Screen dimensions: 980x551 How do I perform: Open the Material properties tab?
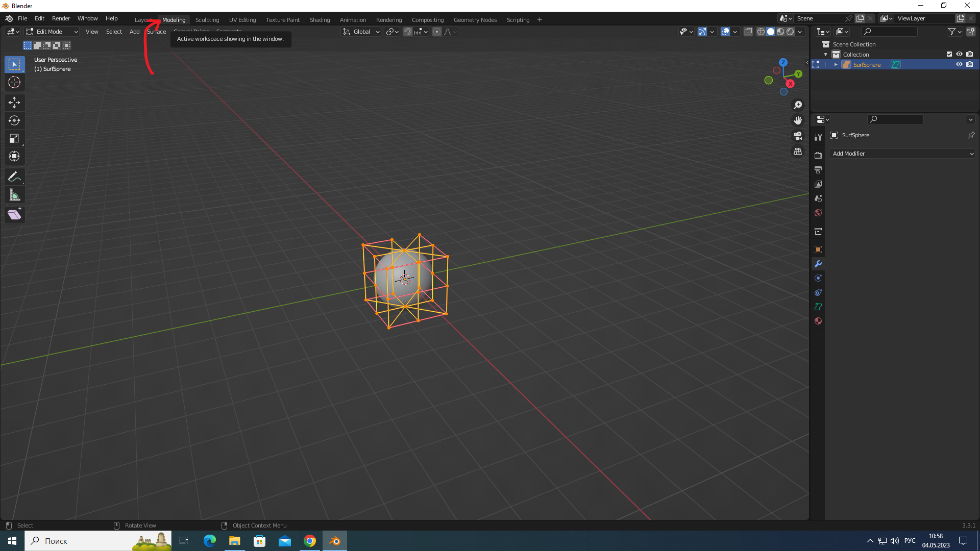point(818,321)
